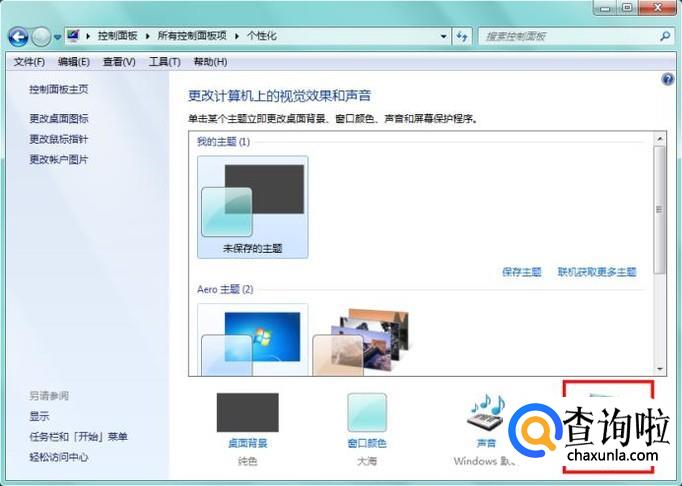
Task: Click the control panel icon in address bar
Action: [x=73, y=36]
